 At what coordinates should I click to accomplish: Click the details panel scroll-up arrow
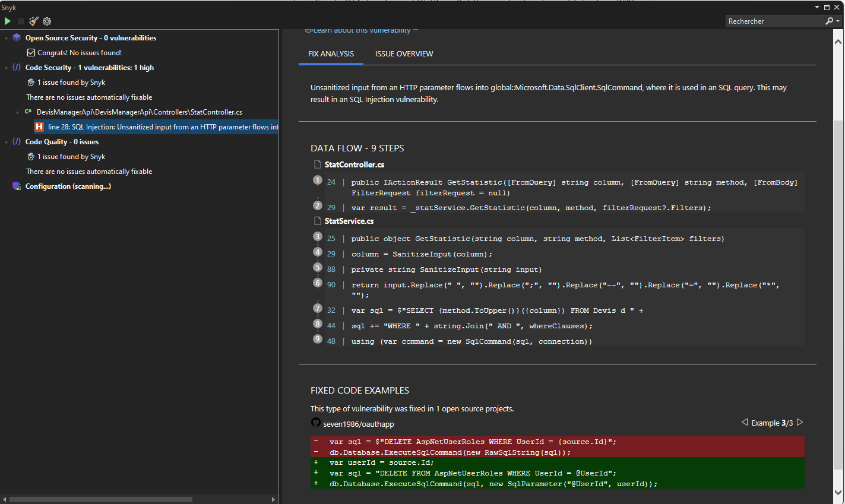click(838, 42)
